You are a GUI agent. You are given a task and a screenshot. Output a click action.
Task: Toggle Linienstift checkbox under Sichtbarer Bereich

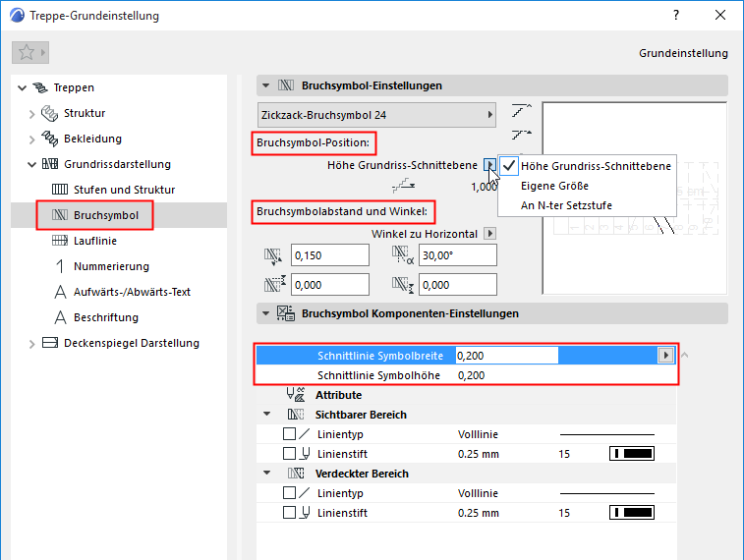pyautogui.click(x=289, y=453)
